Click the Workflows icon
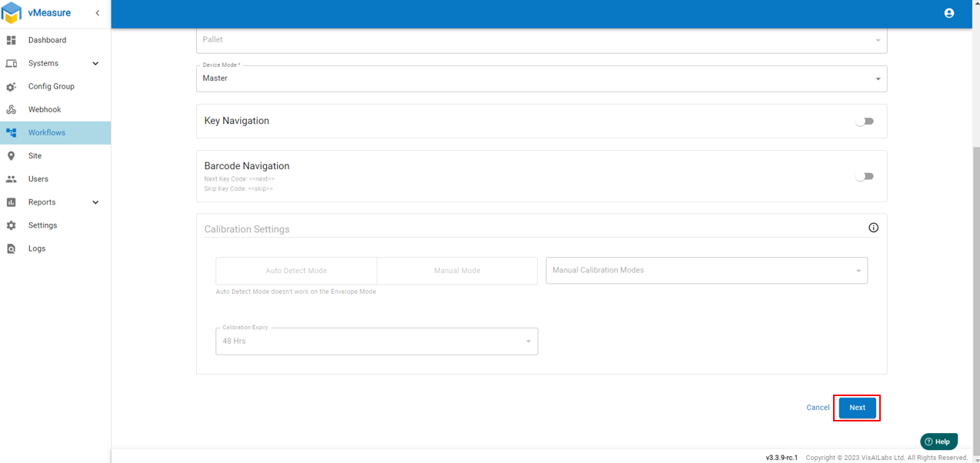The height and width of the screenshot is (463, 980). click(x=11, y=132)
